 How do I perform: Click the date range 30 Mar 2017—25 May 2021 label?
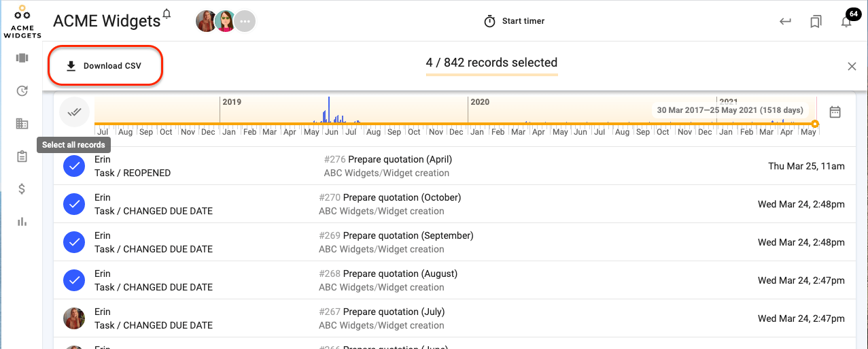pyautogui.click(x=730, y=110)
